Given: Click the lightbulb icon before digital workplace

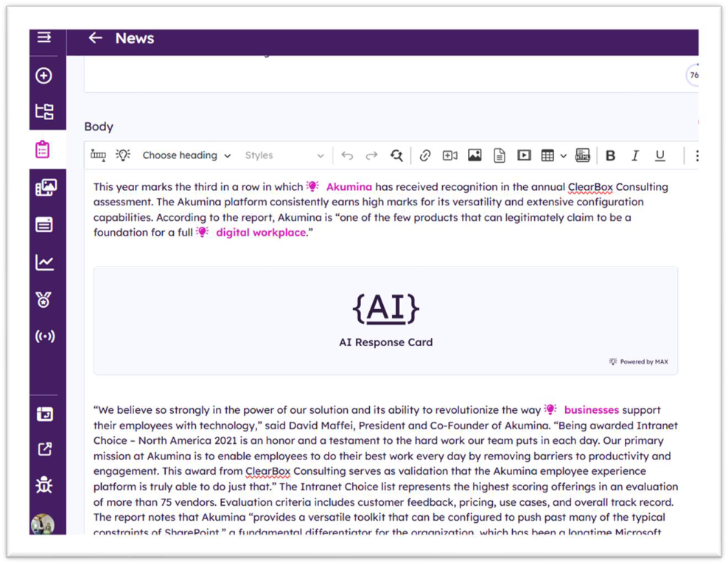Looking at the screenshot, I should [x=203, y=231].
